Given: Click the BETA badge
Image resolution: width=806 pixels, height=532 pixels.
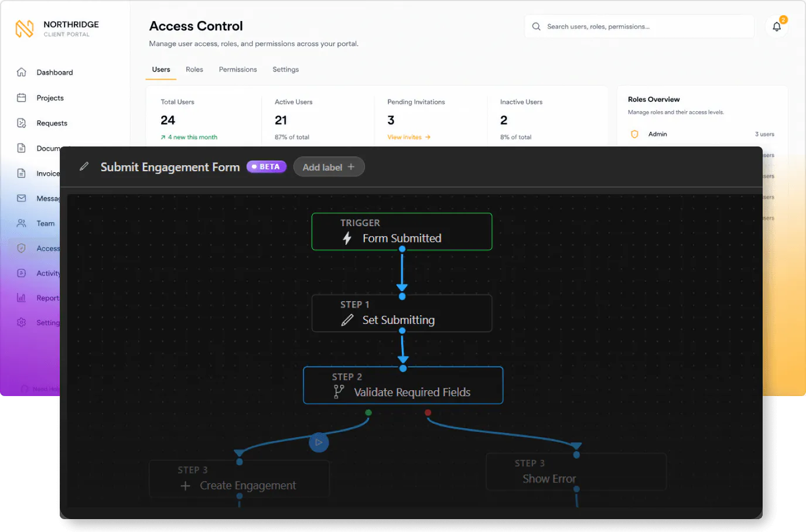Looking at the screenshot, I should [x=267, y=167].
